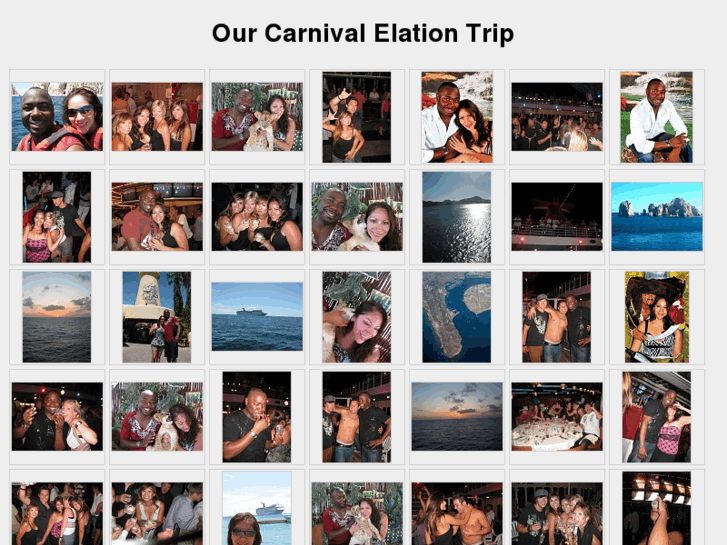Select the crowded night deck party photo in first row
The height and width of the screenshot is (545, 727).
pos(557,117)
